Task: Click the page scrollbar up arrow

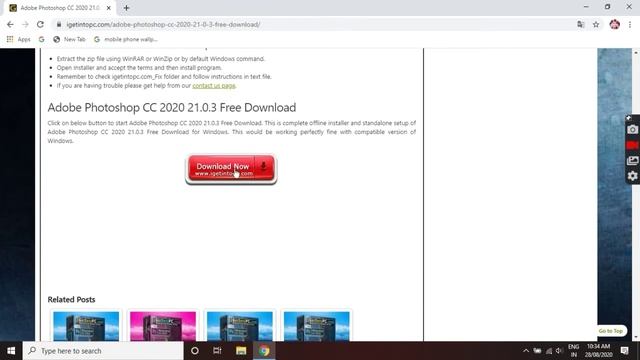Action: coord(636,52)
